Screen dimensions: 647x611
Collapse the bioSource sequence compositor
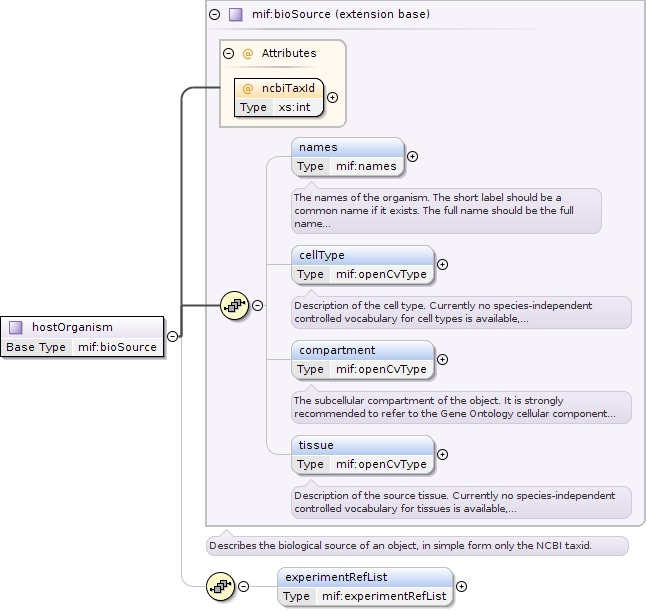coord(258,306)
